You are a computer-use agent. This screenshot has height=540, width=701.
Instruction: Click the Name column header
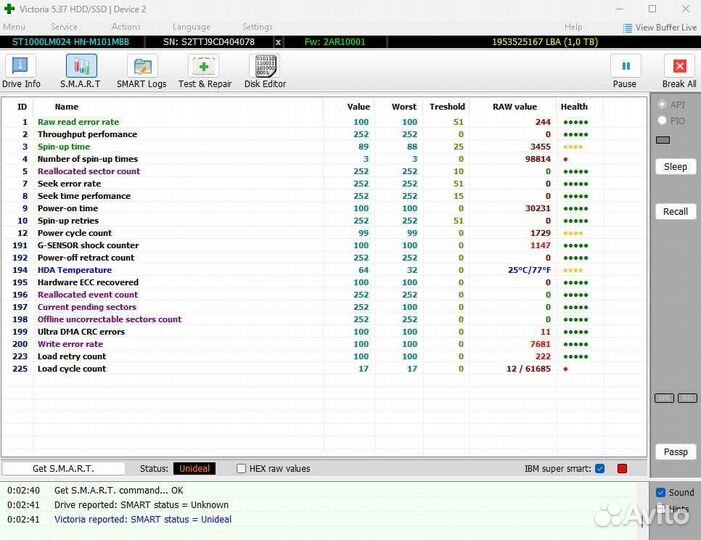point(67,107)
